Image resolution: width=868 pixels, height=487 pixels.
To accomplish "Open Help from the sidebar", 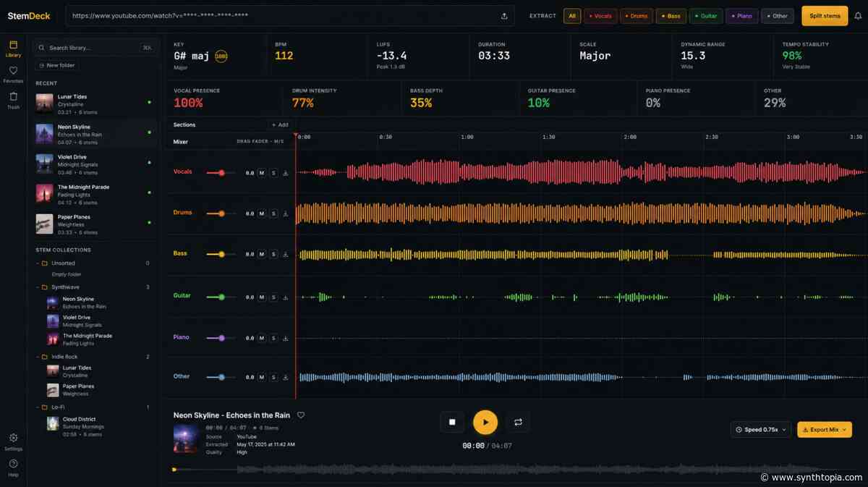I will 13,467.
